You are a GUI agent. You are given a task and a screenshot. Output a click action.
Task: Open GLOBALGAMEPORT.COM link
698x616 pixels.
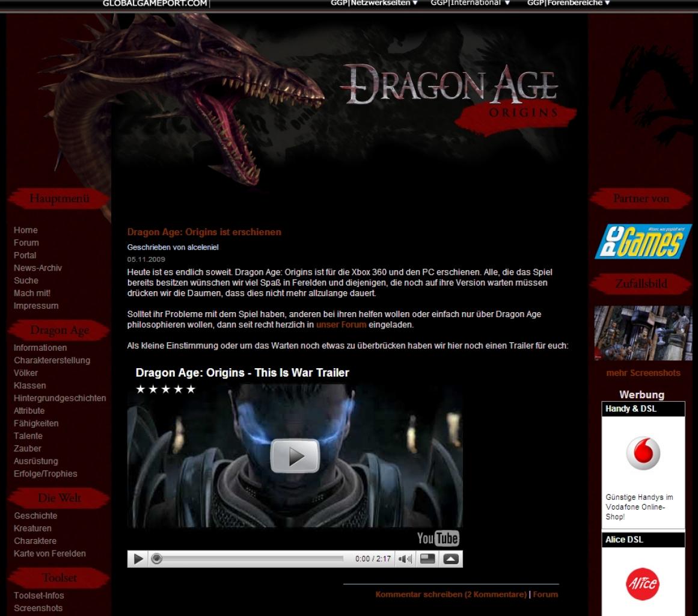155,4
